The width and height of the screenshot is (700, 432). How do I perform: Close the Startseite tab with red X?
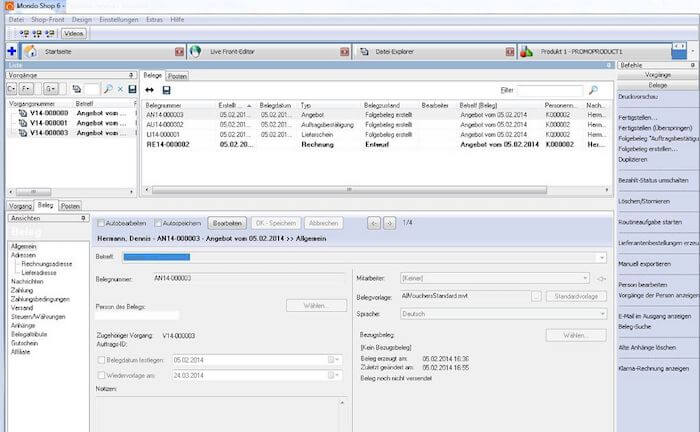(179, 52)
